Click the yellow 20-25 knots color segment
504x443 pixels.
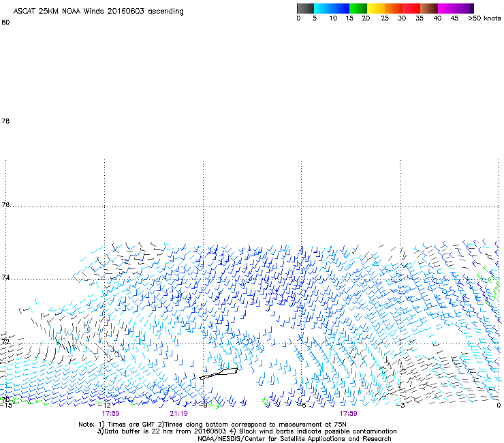[x=376, y=8]
